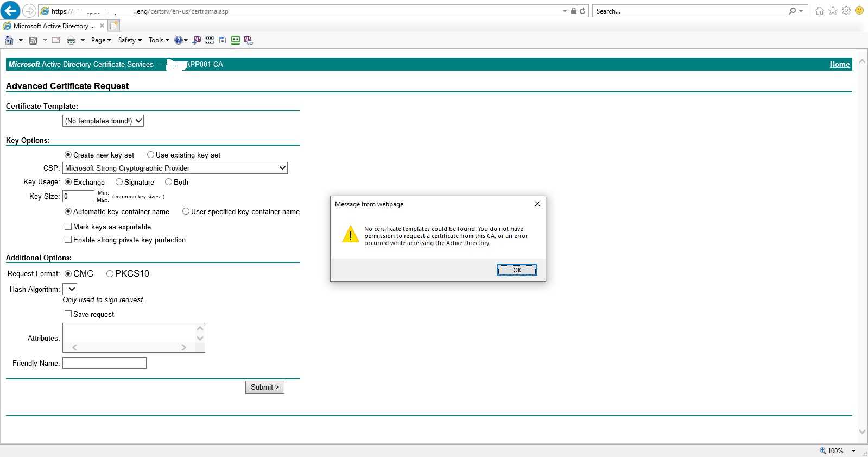Image resolution: width=868 pixels, height=457 pixels.
Task: Click the Friendly Name input field
Action: pos(104,363)
